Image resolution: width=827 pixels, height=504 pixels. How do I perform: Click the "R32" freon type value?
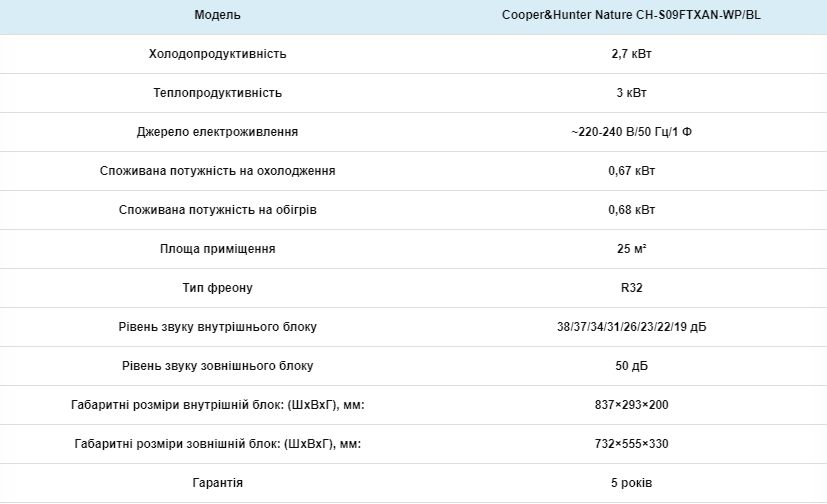coord(631,288)
